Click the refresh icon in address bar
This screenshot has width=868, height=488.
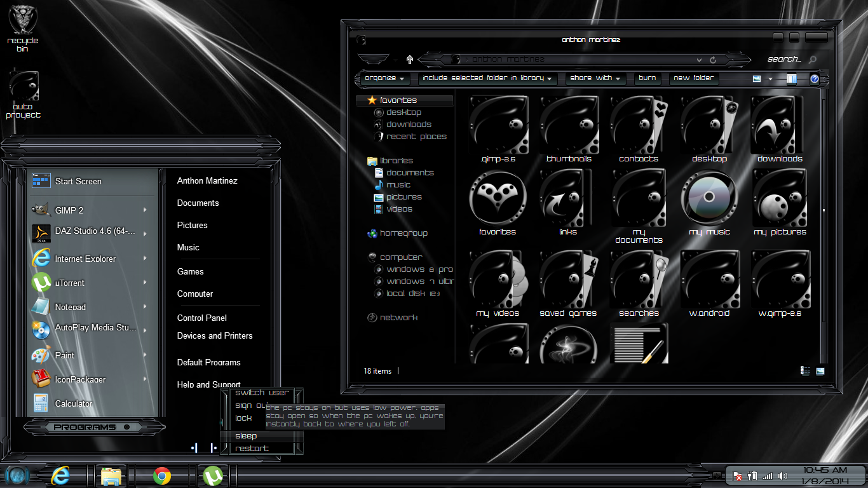click(713, 60)
